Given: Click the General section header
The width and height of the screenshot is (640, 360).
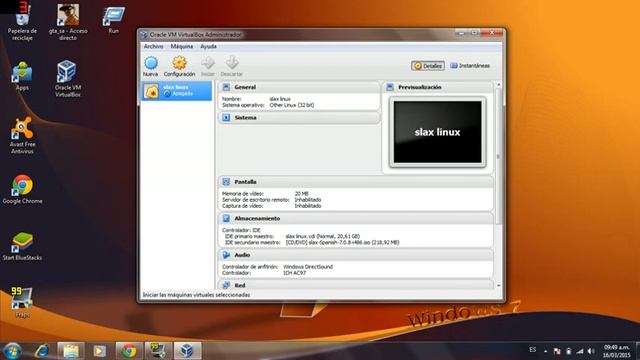Looking at the screenshot, I should (299, 87).
